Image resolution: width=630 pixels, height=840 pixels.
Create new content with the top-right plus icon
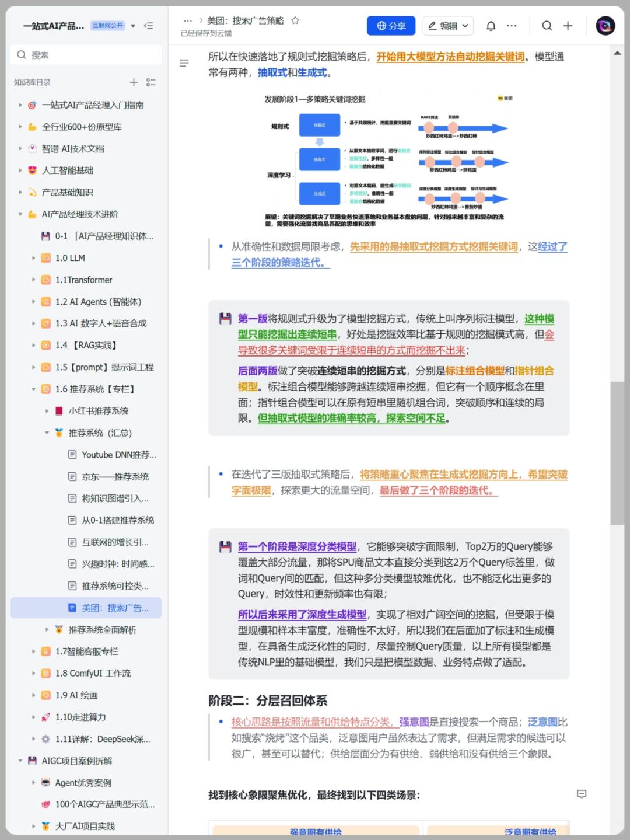tap(568, 26)
